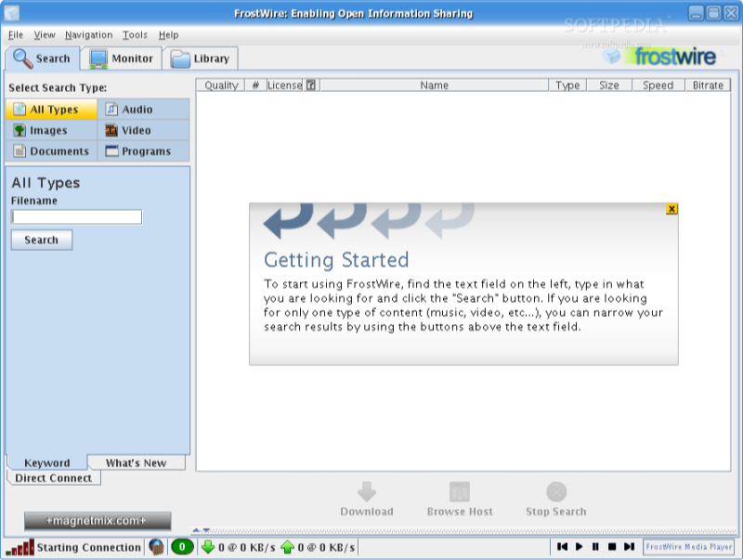Open the View menu
This screenshot has height=560, width=743.
coord(45,34)
